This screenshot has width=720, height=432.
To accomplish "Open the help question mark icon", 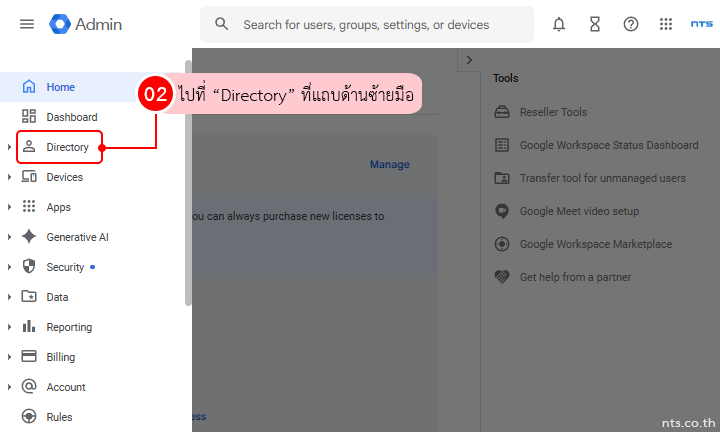I will 631,24.
